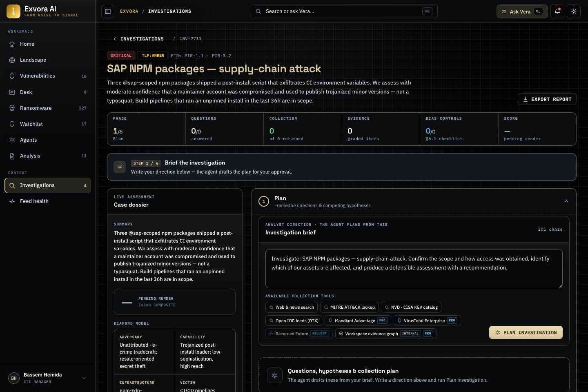Click the INVESTIGATIONS back link text
Image resolution: width=588 pixels, height=392 pixels.
142,39
